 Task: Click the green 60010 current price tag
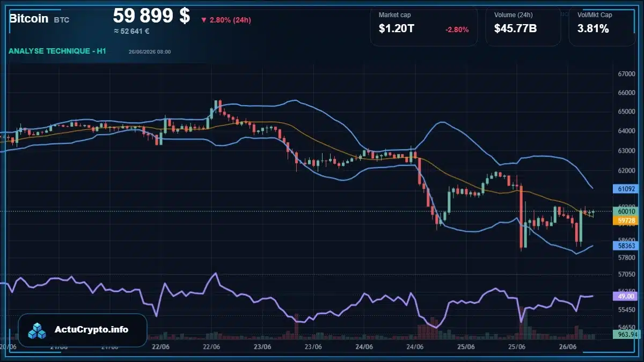tap(626, 211)
